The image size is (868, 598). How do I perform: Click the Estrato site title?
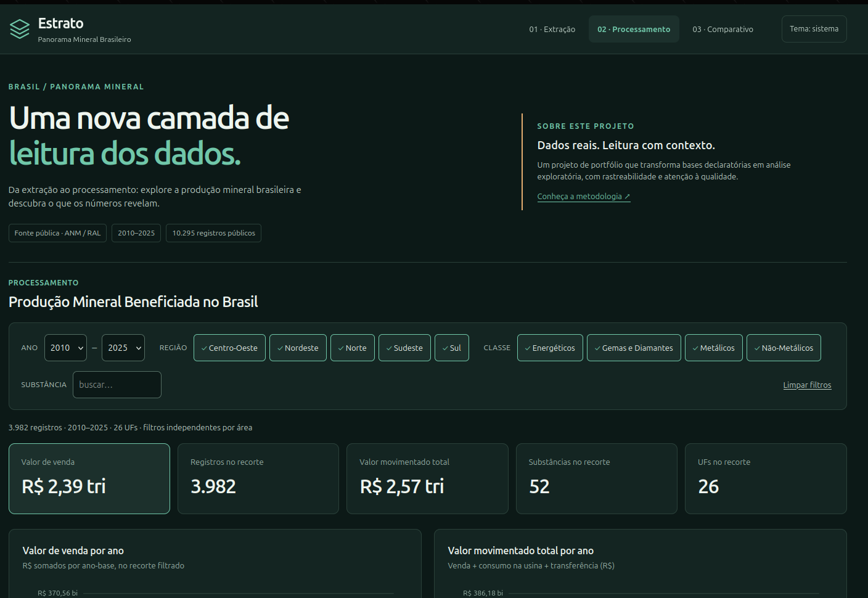tap(60, 23)
